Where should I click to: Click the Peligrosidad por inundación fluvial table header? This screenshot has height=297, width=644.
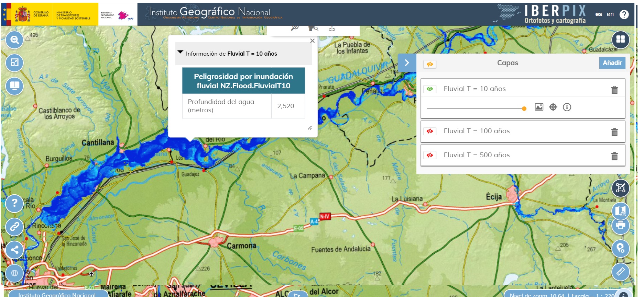click(x=243, y=81)
